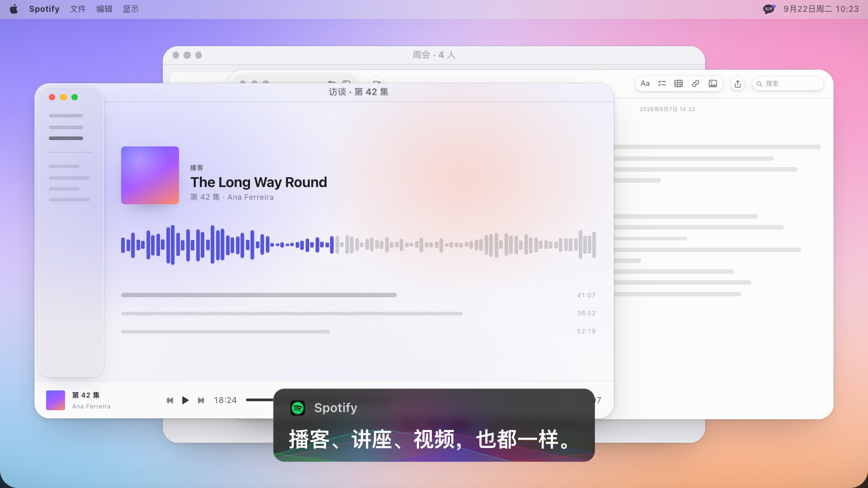Select the episode row lasting 52:19
Image resolution: width=868 pixels, height=488 pixels.
point(359,331)
